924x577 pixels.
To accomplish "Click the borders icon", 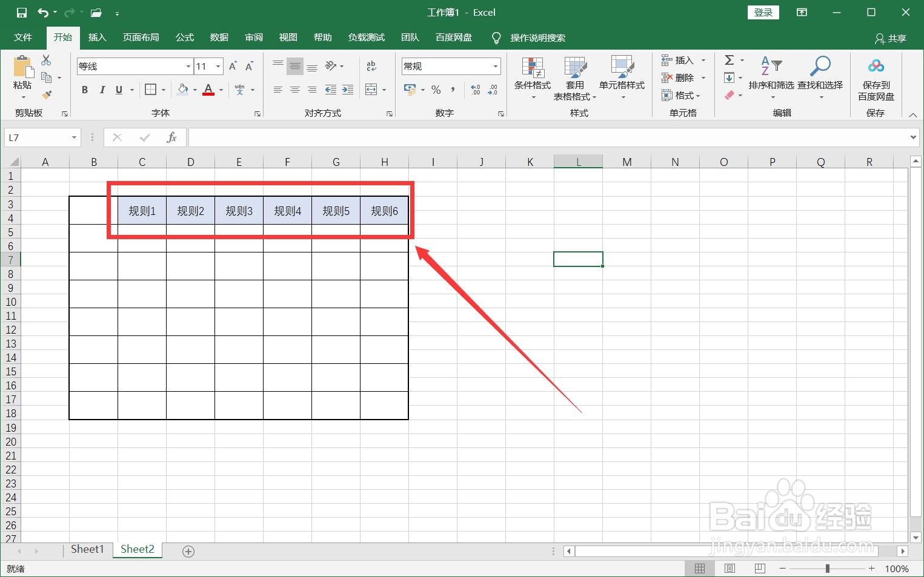I will click(x=151, y=90).
